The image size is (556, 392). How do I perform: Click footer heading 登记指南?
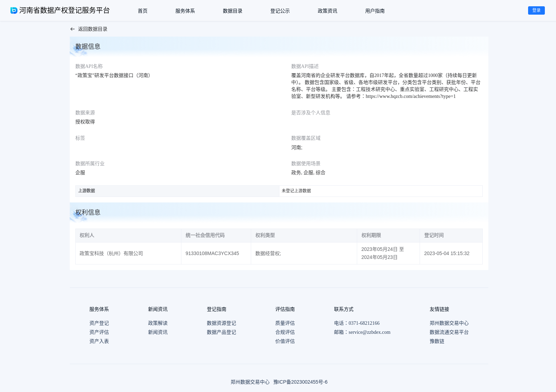(x=217, y=309)
